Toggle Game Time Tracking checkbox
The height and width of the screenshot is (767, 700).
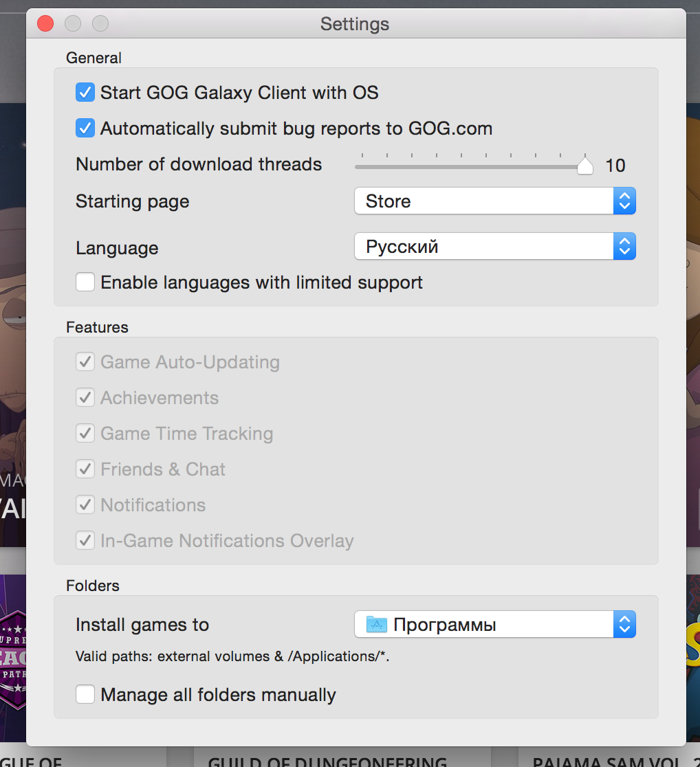(x=85, y=434)
